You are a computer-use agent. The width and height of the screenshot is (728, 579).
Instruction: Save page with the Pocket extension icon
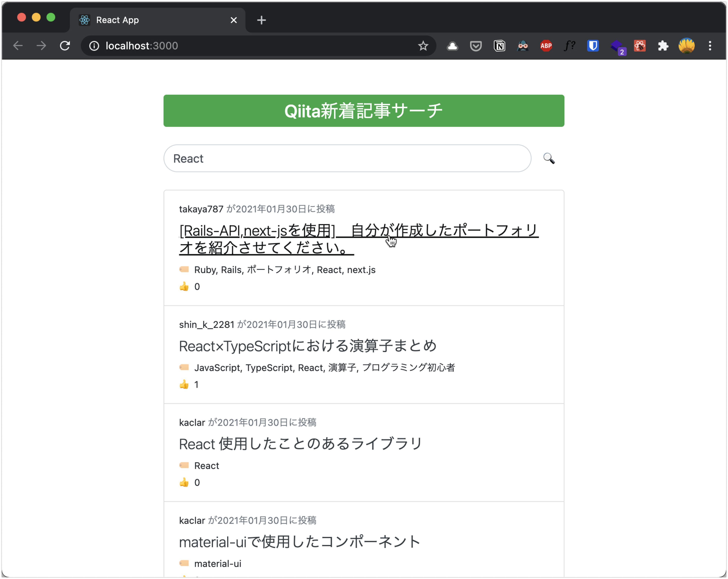point(476,46)
